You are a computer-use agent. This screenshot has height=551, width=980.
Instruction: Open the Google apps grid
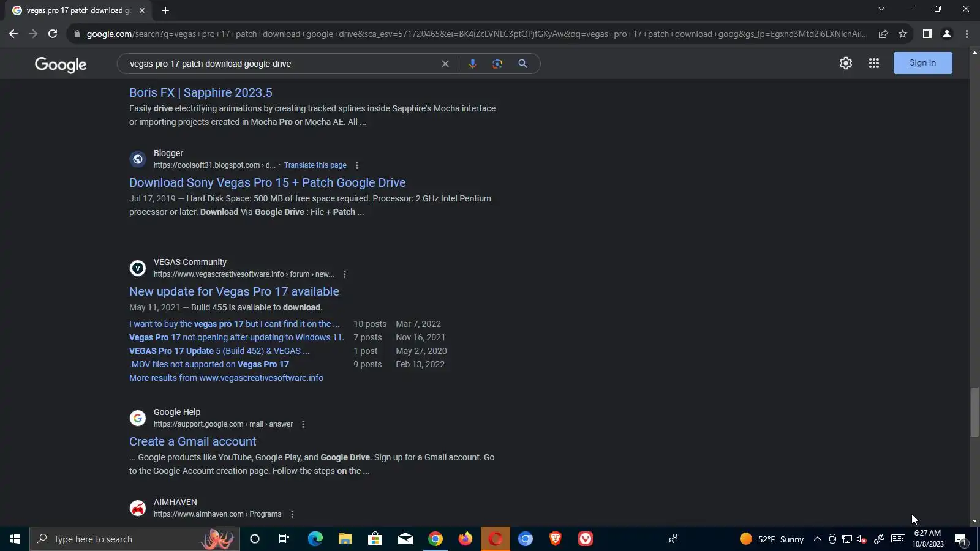pos(874,63)
